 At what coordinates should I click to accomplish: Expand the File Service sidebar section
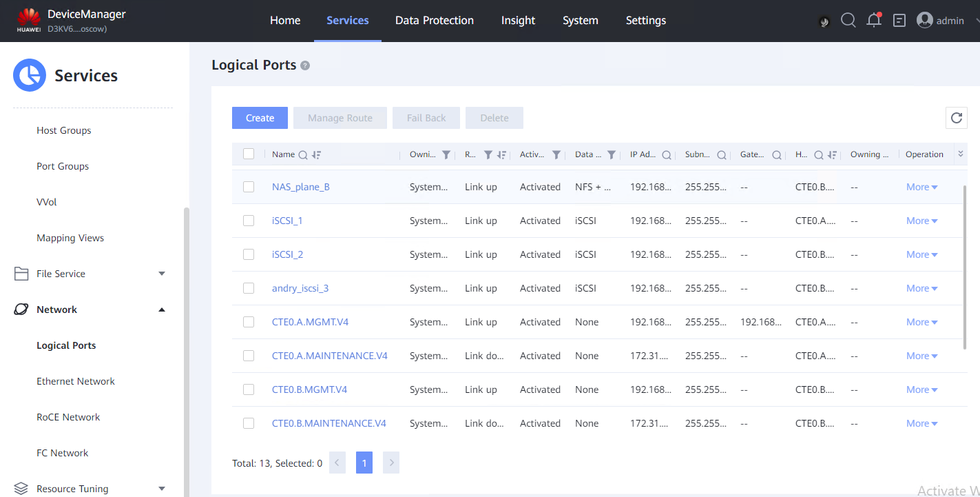click(x=162, y=274)
